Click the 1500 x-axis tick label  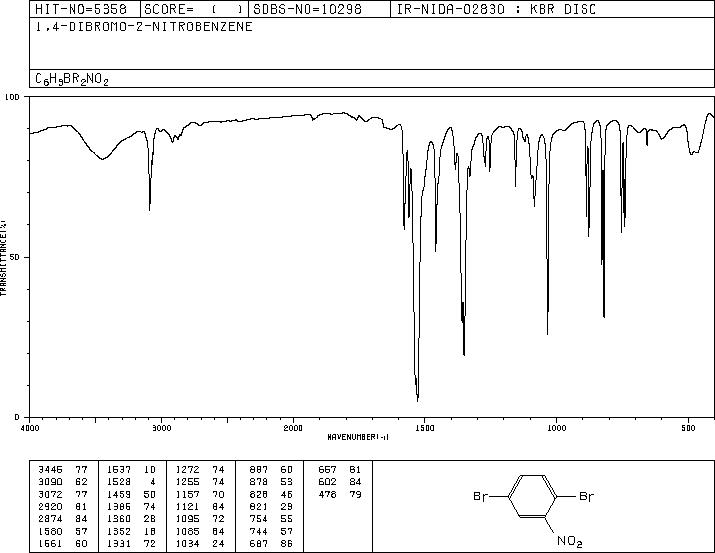pyautogui.click(x=425, y=428)
